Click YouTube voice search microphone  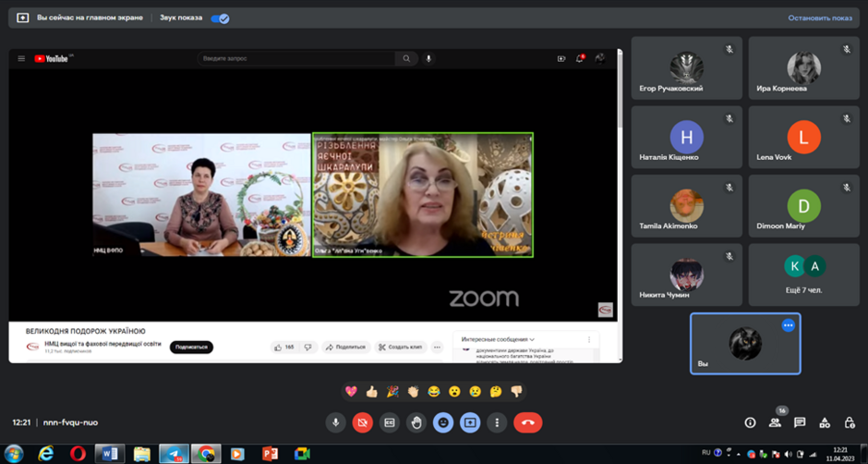[428, 58]
